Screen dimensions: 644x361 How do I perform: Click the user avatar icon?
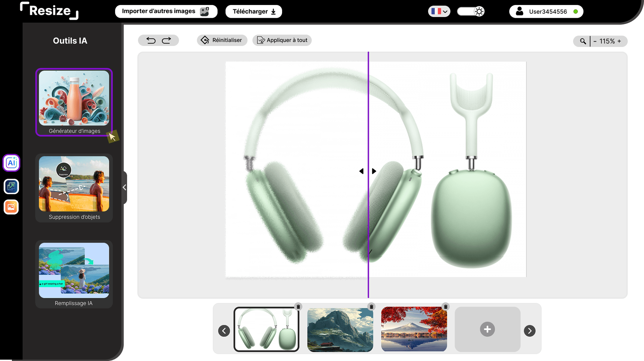[x=519, y=11]
